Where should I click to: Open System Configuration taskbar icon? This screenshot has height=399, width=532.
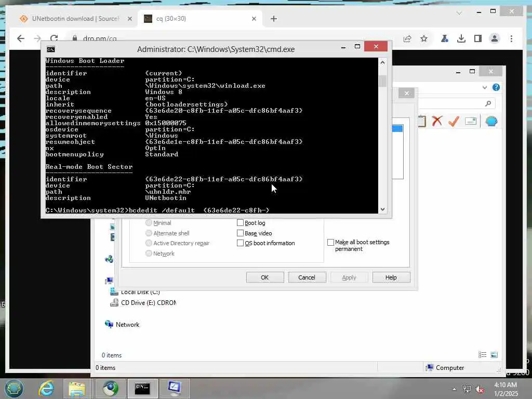point(174,389)
